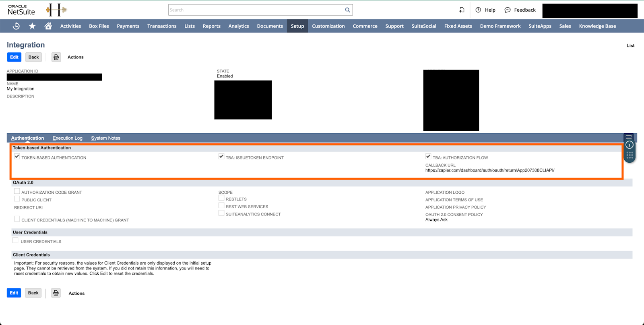The width and height of the screenshot is (644, 325).
Task: Open the Documents menu
Action: tap(270, 26)
